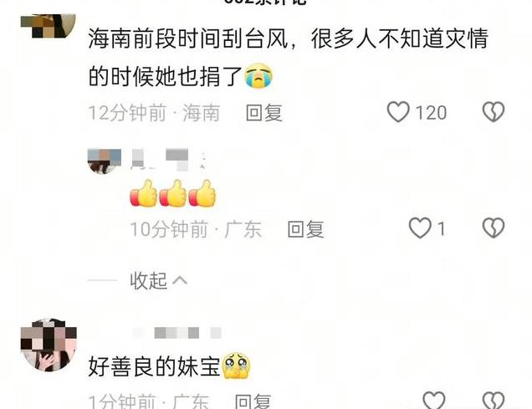The image size is (532, 409).
Task: Like the thumbs-up reply from Guangdong
Action: [x=420, y=228]
